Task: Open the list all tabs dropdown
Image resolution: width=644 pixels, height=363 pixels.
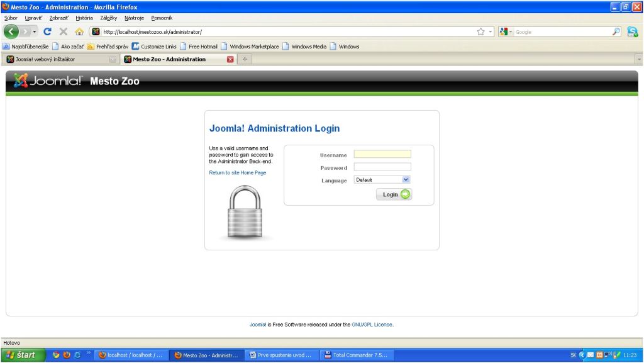Action: [639, 60]
